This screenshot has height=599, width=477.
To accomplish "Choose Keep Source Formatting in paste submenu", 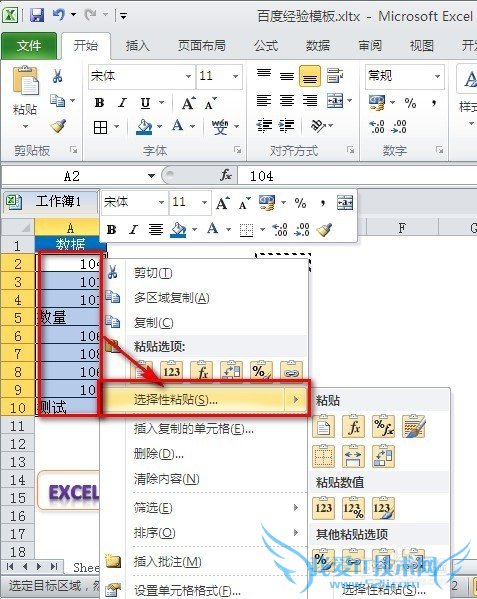I will click(x=414, y=426).
